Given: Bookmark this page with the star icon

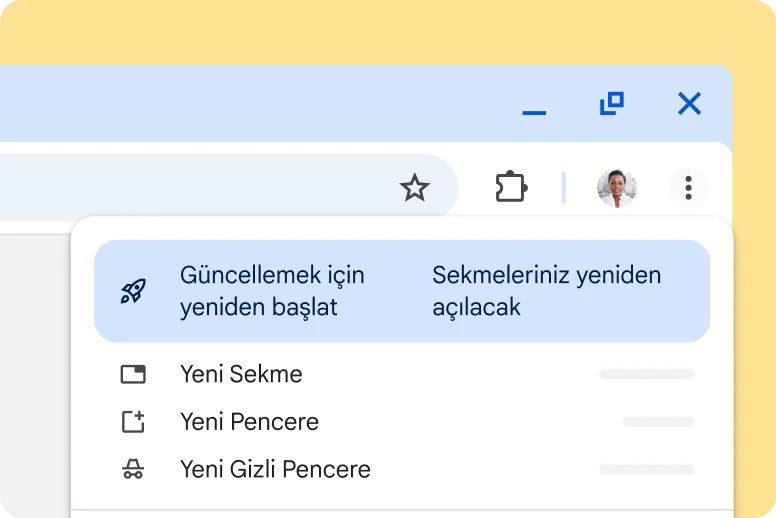Looking at the screenshot, I should point(414,187).
